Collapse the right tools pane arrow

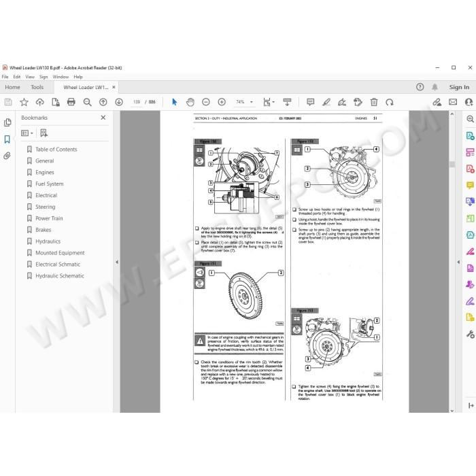tap(458, 262)
